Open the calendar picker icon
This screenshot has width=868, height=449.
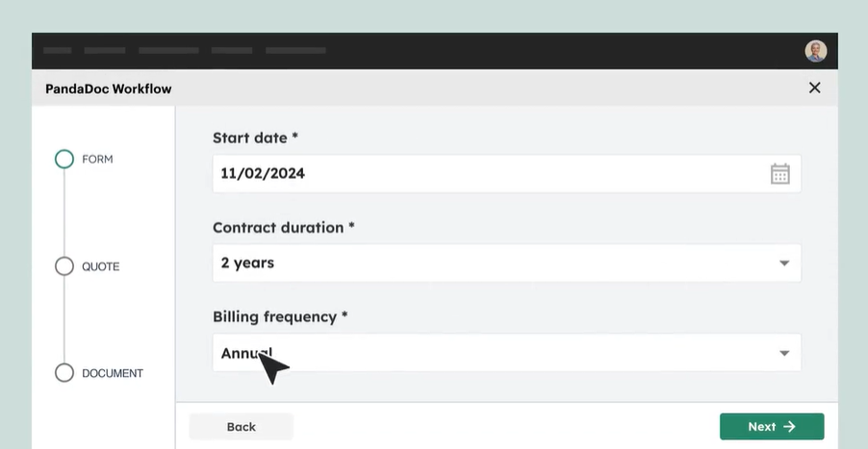pyautogui.click(x=780, y=174)
